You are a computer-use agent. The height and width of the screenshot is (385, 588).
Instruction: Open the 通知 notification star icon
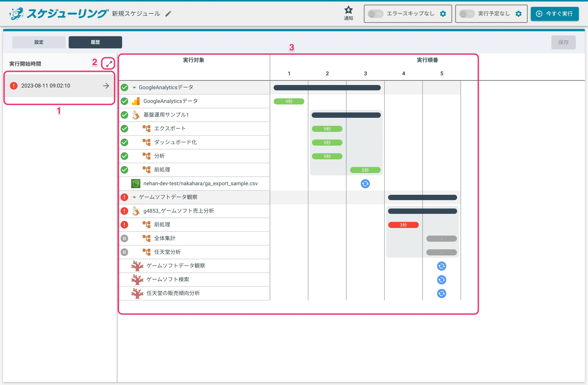pos(348,13)
